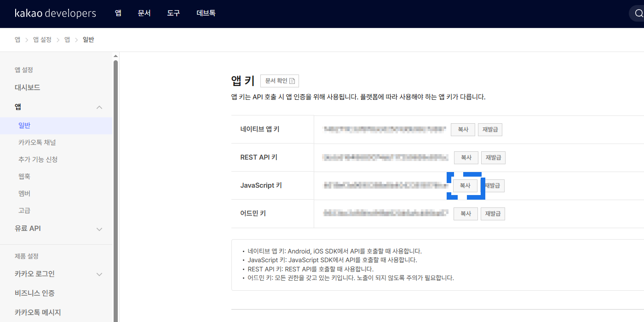Open the 도구 top navigation menu
Viewport: 644px width, 322px height.
[173, 13]
